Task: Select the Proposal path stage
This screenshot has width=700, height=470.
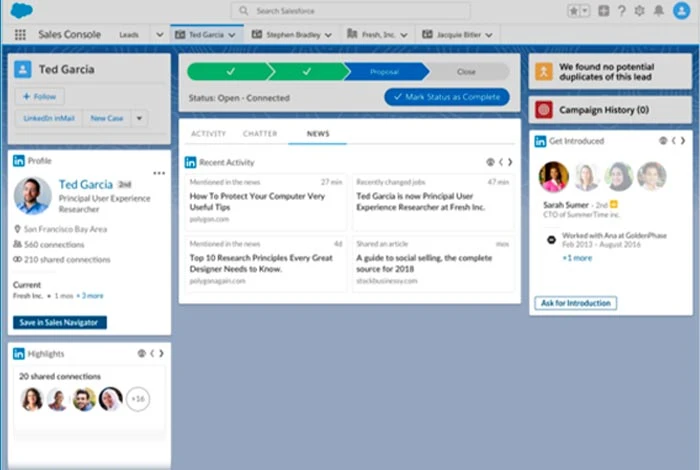Action: pos(385,71)
